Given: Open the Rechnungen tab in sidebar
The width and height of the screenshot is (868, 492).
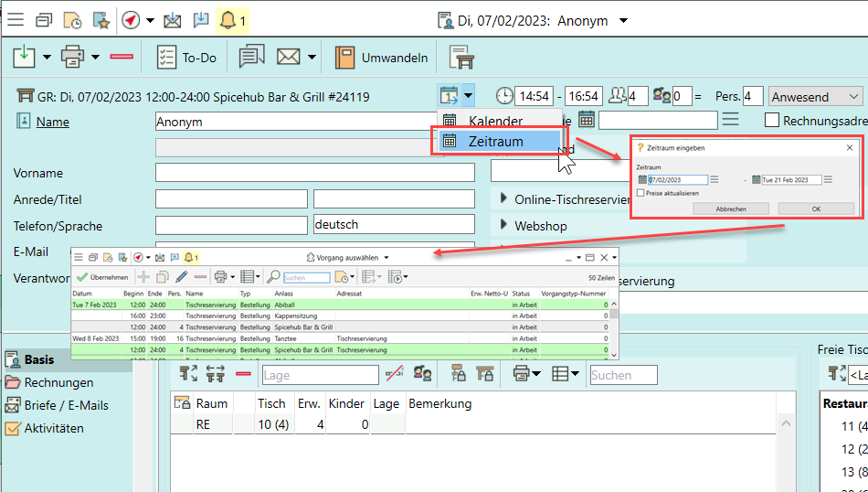Looking at the screenshot, I should pos(58,382).
